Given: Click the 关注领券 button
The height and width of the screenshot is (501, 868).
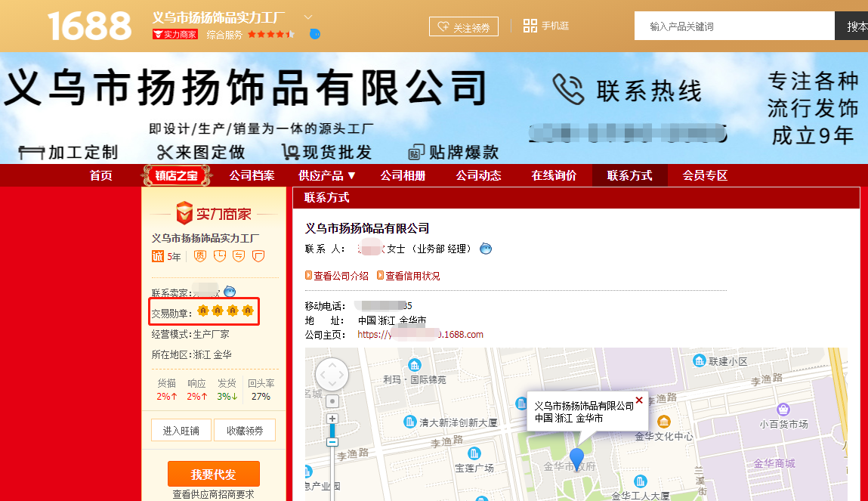Looking at the screenshot, I should tap(463, 26).
